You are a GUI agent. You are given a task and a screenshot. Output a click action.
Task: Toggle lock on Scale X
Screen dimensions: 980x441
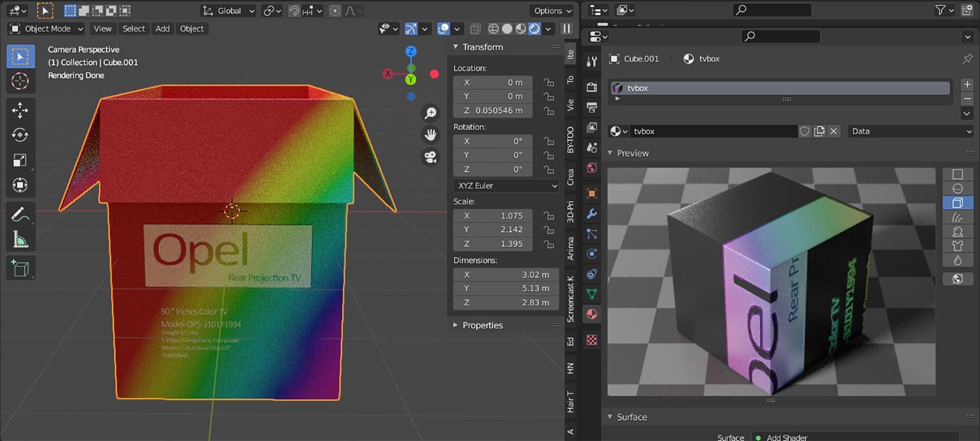pyautogui.click(x=549, y=215)
